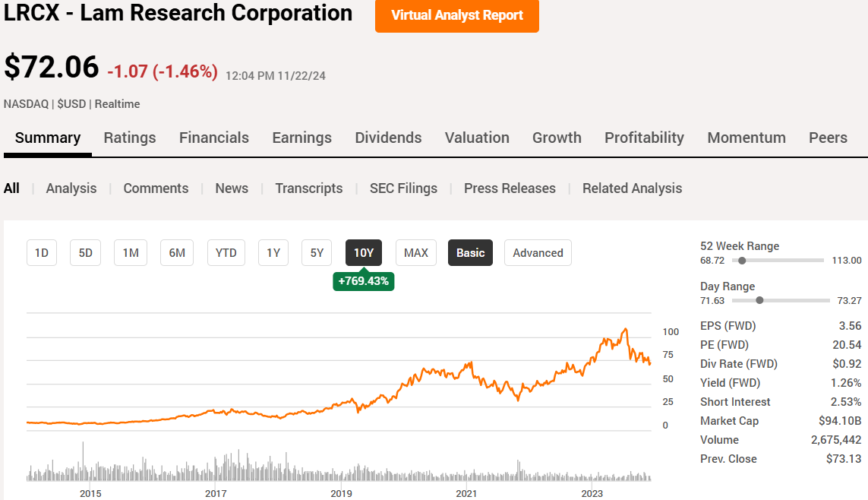Click the Volume value 2,675,442
The height and width of the screenshot is (500, 868).
coord(836,440)
